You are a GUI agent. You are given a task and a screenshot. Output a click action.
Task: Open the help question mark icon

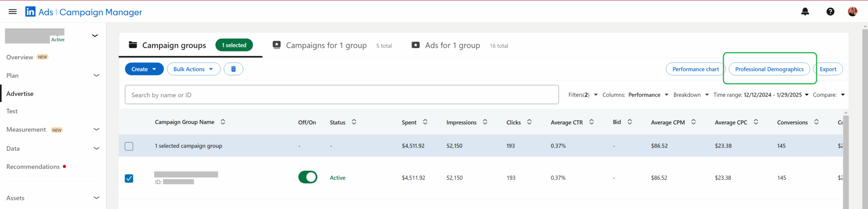(830, 11)
